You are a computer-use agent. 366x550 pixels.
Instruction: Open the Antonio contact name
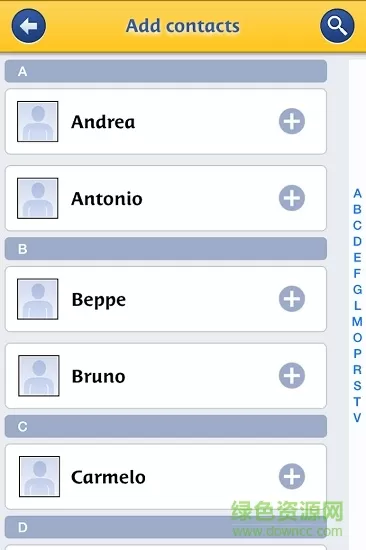point(107,199)
